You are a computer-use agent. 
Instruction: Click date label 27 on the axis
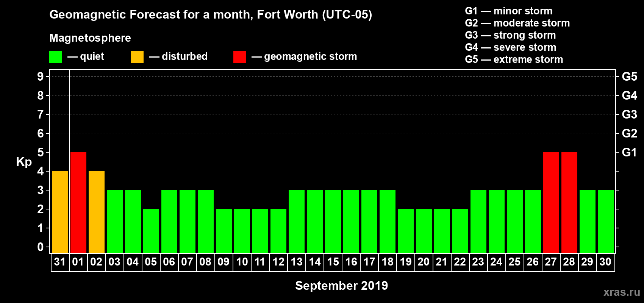click(x=551, y=262)
